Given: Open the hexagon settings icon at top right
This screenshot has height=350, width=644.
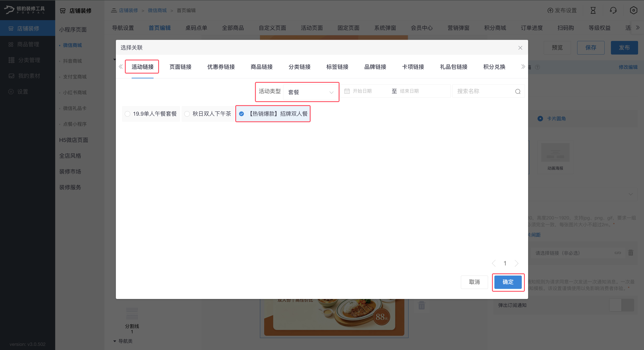Looking at the screenshot, I should [x=633, y=11].
